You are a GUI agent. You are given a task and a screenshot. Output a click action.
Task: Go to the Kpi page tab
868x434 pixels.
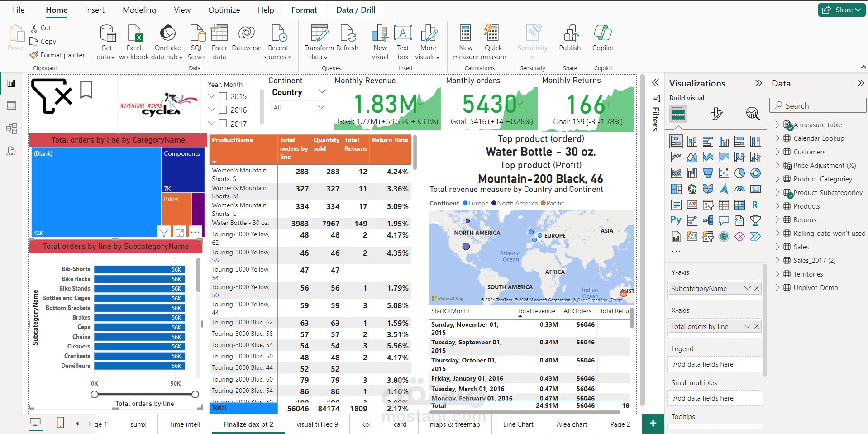click(x=366, y=424)
